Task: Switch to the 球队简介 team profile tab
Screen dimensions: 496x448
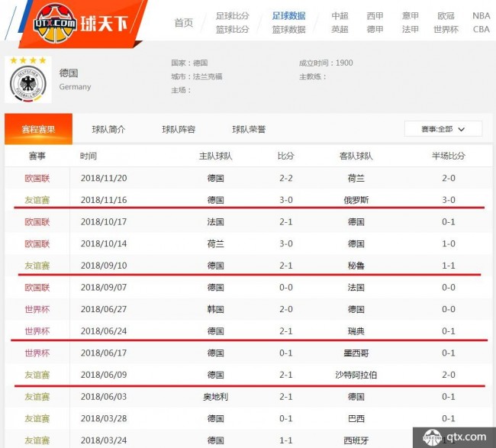Action: [108, 129]
